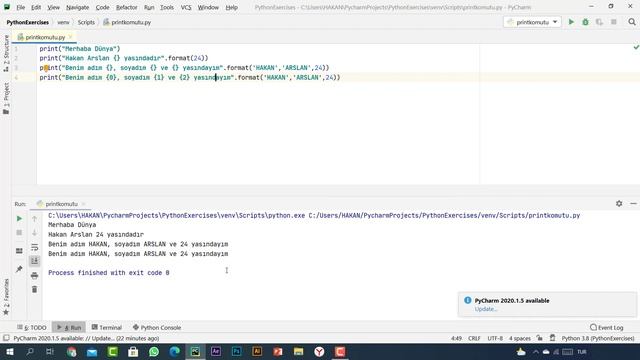
Task: Open the Run menu
Action: pos(149,7)
